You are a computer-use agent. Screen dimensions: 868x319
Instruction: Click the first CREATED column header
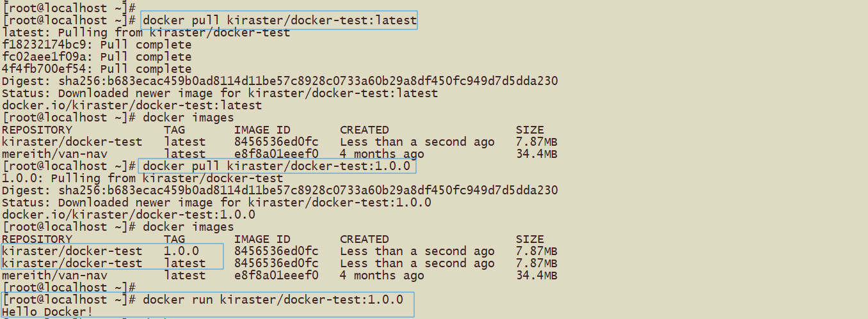pos(364,130)
